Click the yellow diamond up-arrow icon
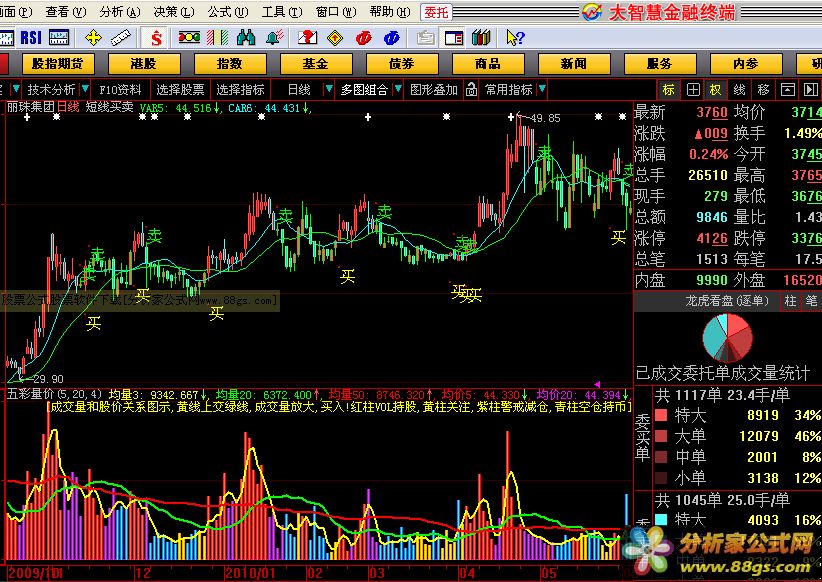Screen dimensions: 822x582 pos(335,37)
